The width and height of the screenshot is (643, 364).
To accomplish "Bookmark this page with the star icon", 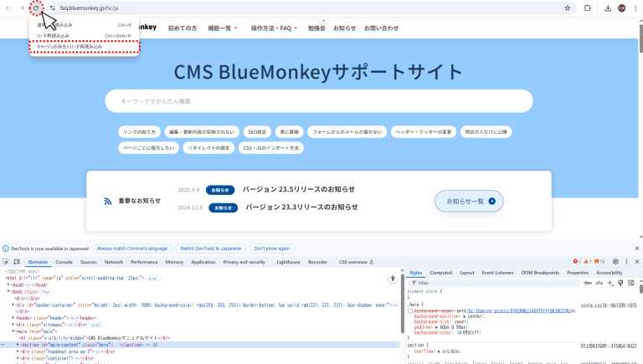I will (568, 8).
